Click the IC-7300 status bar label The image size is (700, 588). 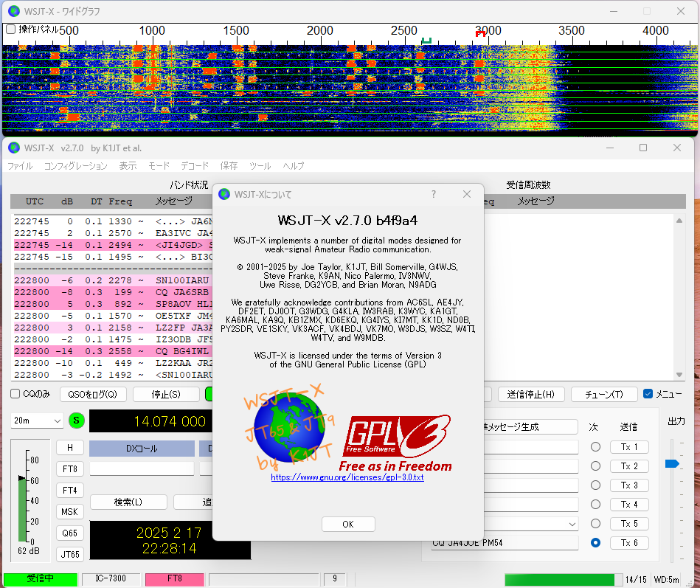point(111,579)
